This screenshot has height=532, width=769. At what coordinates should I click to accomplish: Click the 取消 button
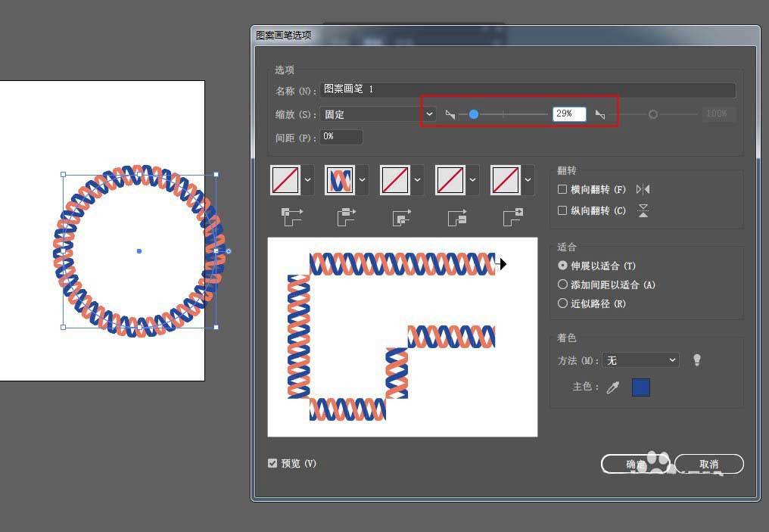pyautogui.click(x=709, y=464)
